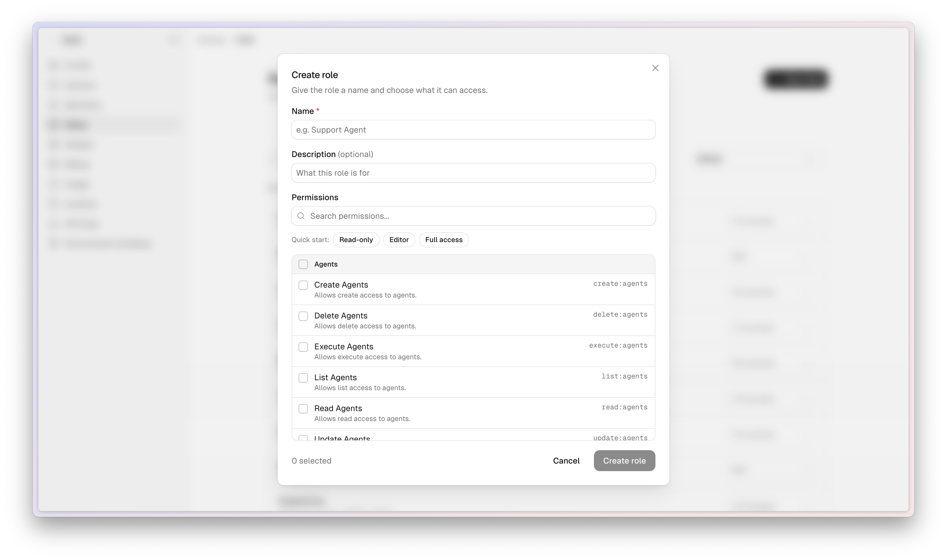Click the delete:agents permission code
This screenshot has height=560, width=947.
click(x=620, y=315)
